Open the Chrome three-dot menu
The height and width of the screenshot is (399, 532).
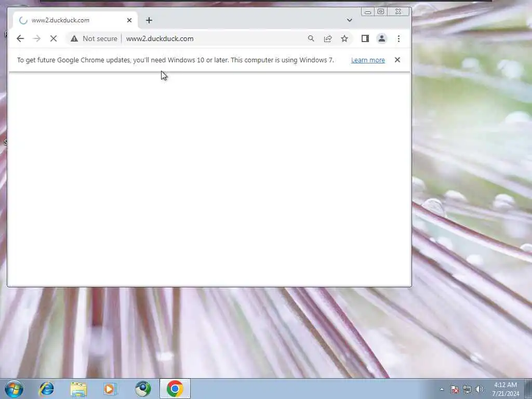[398, 38]
